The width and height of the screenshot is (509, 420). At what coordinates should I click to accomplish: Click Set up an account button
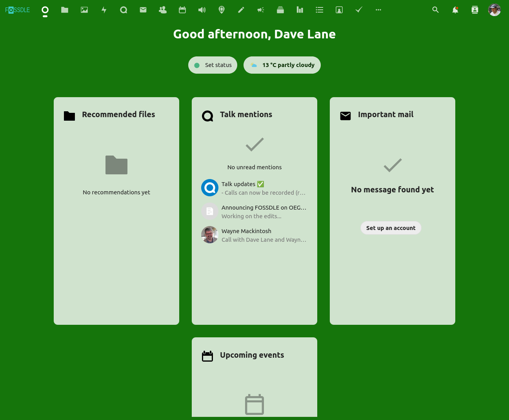391,228
